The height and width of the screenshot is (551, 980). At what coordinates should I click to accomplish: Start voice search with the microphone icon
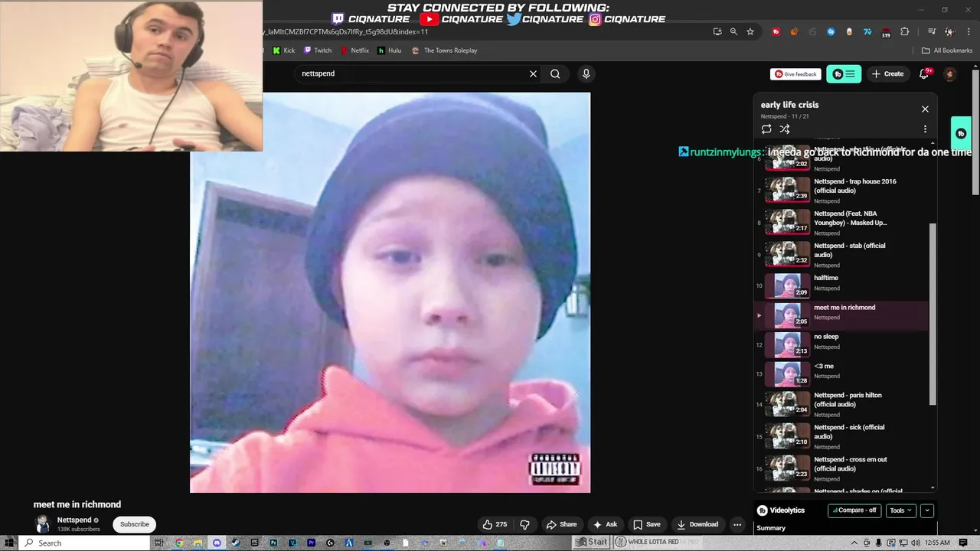coord(586,73)
